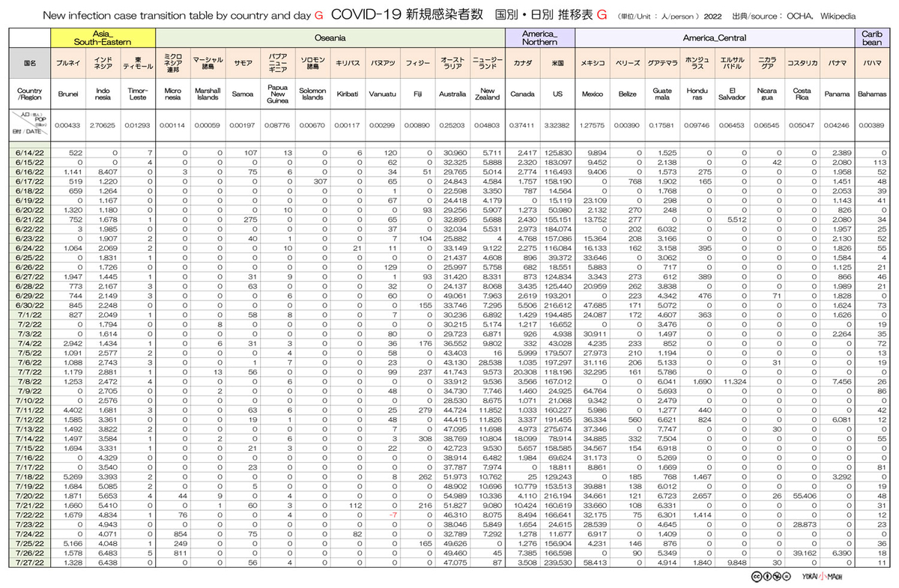Click the New Zealand column header
Image resolution: width=899 pixels, height=588 pixels.
click(x=488, y=95)
